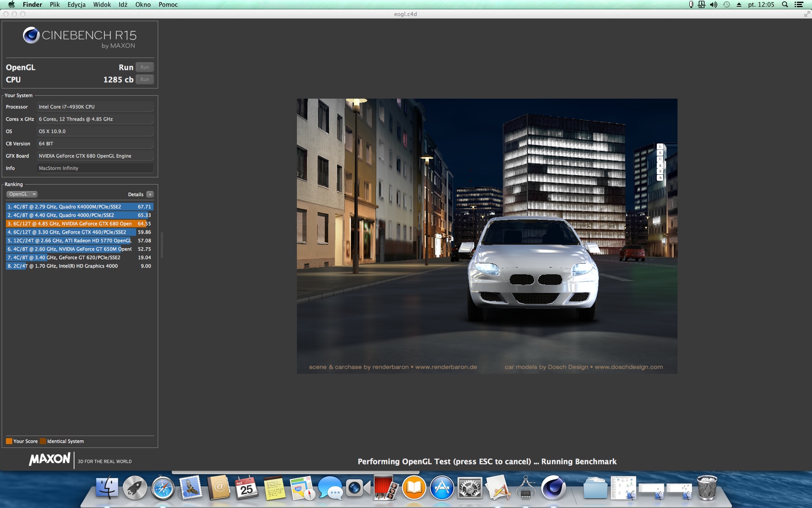Click the battery-shaped menu bar icon
This screenshot has width=812, height=508.
tap(691, 5)
